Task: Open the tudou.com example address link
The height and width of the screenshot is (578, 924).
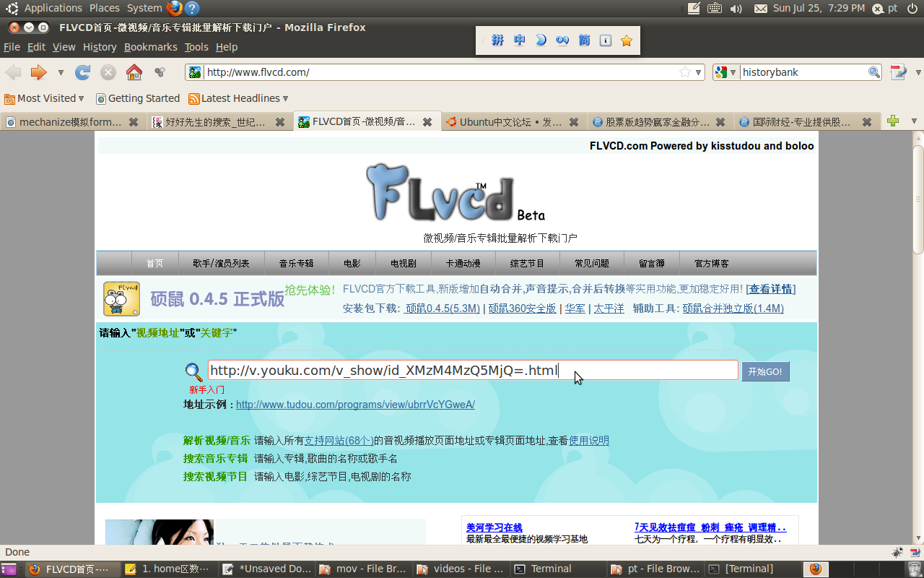Action: pyautogui.click(x=355, y=405)
